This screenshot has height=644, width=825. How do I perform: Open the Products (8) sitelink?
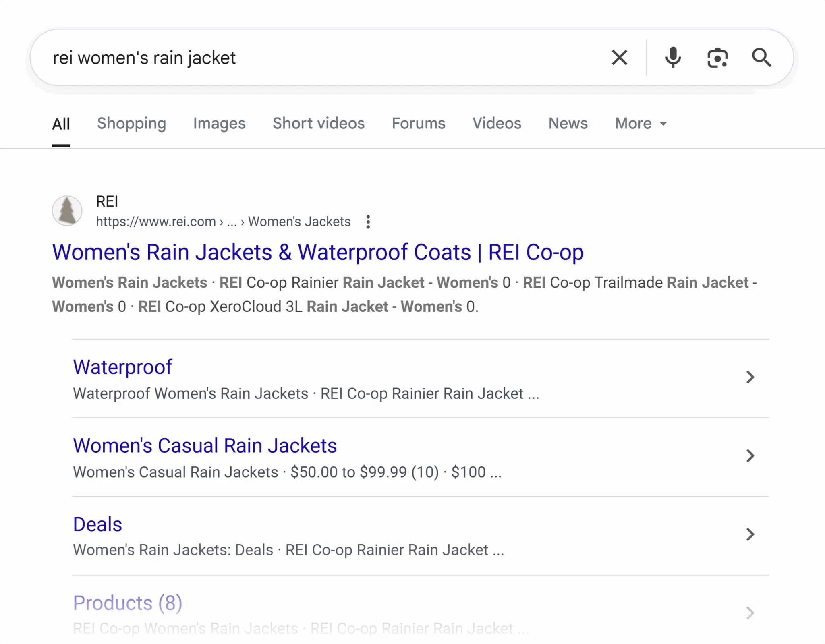[128, 603]
